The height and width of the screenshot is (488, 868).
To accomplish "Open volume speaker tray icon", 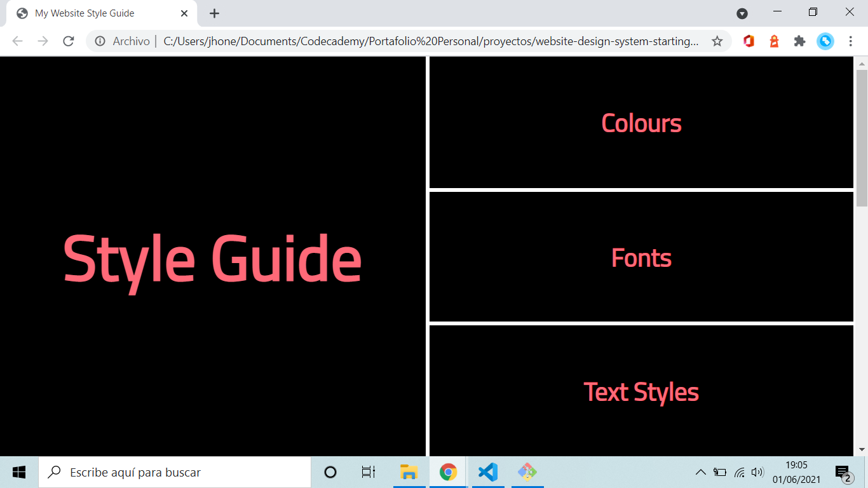I will 757,472.
